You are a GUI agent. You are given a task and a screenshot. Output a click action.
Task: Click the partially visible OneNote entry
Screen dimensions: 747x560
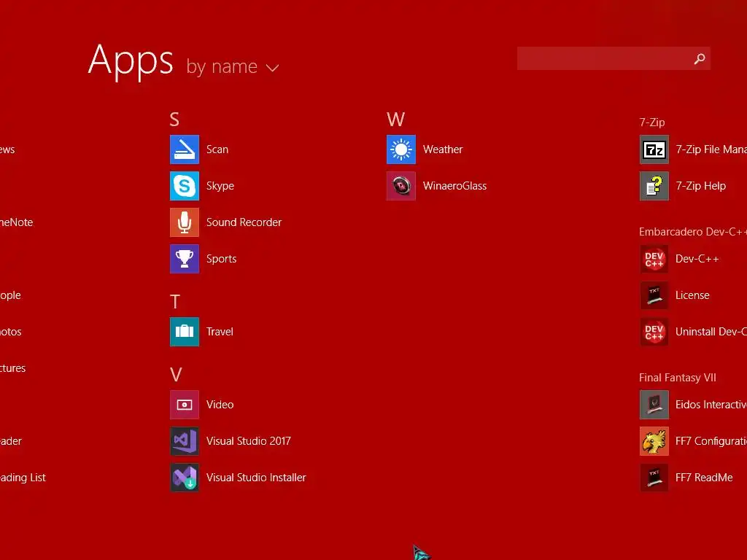click(17, 222)
